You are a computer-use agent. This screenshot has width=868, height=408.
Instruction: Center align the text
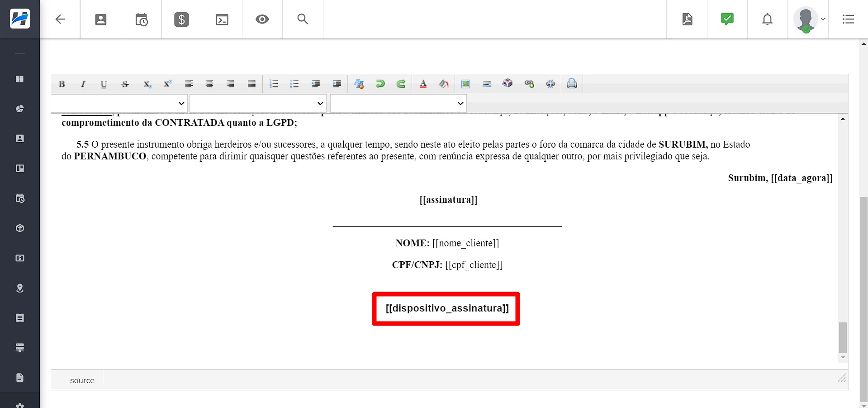[209, 84]
